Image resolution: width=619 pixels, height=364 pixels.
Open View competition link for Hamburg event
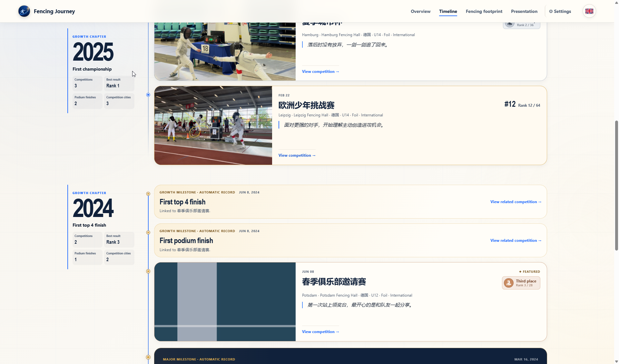tap(320, 72)
